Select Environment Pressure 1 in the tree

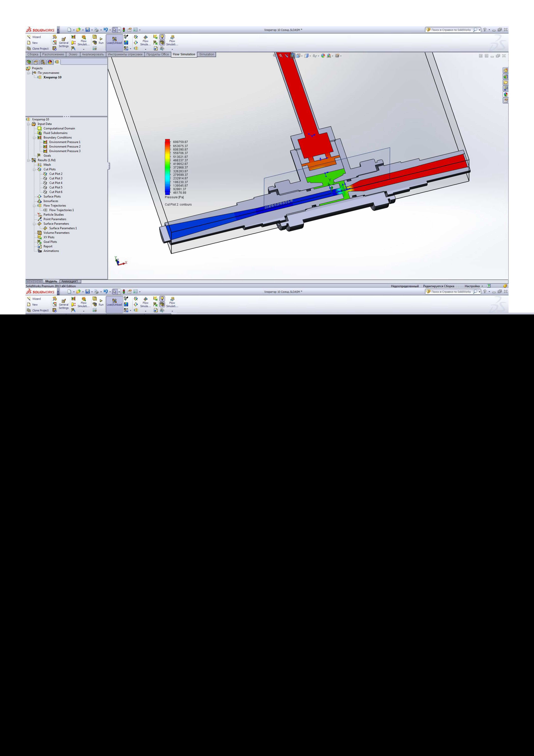click(x=62, y=142)
